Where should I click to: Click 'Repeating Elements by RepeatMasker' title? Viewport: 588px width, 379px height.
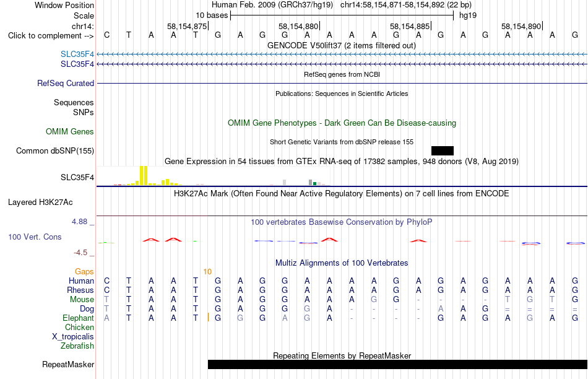pyautogui.click(x=342, y=355)
